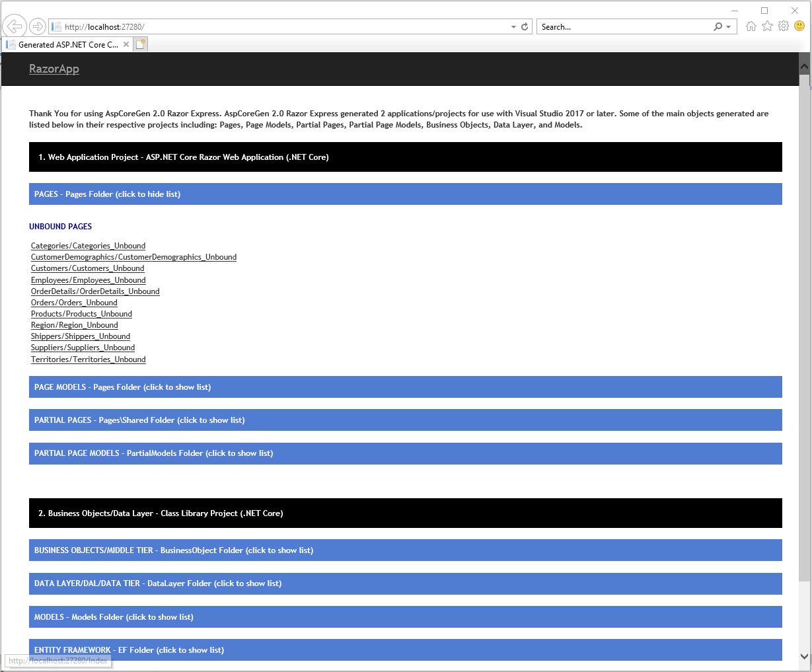Open Categories/Categories_Unbound link
Viewport: 812px width, 672px height.
[88, 246]
